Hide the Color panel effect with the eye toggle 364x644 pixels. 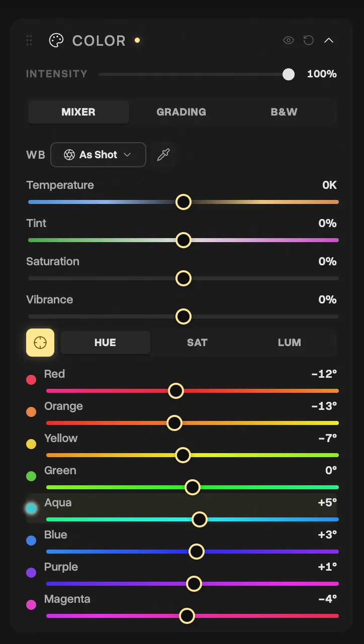click(x=288, y=40)
